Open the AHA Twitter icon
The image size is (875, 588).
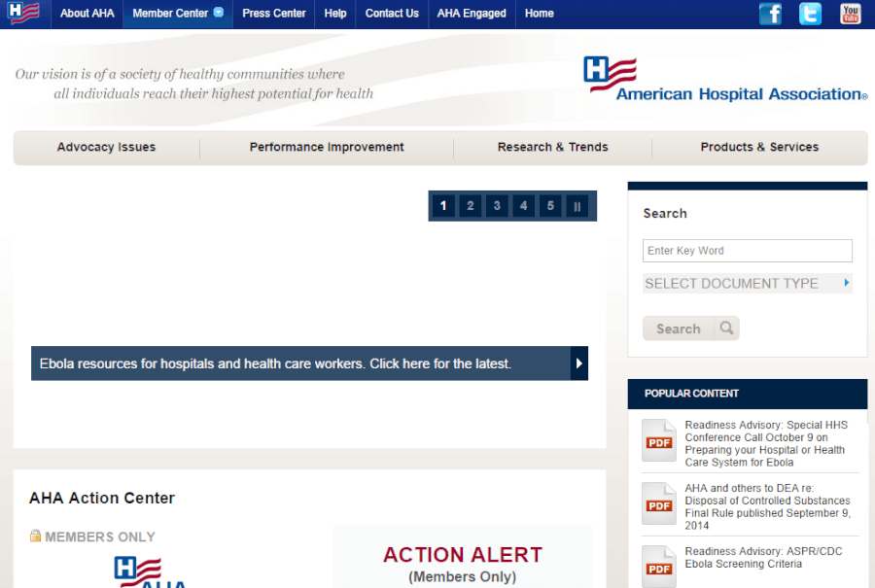[810, 14]
